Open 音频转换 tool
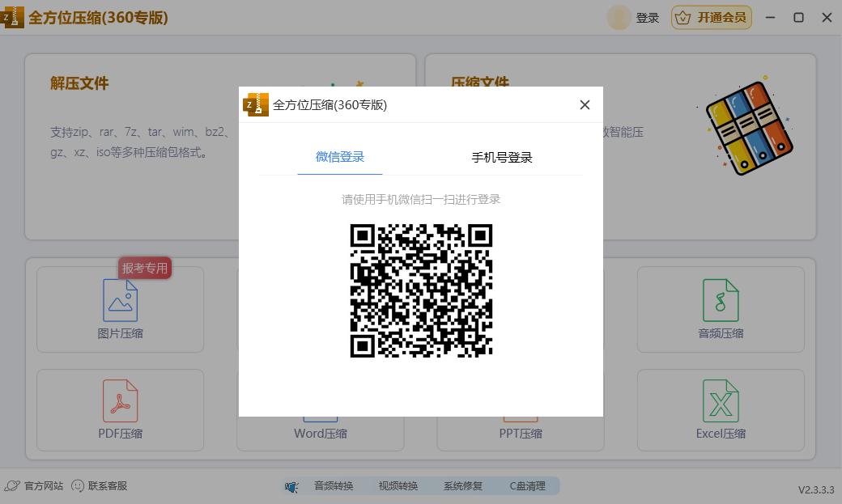The height and width of the screenshot is (504, 842). point(334,486)
